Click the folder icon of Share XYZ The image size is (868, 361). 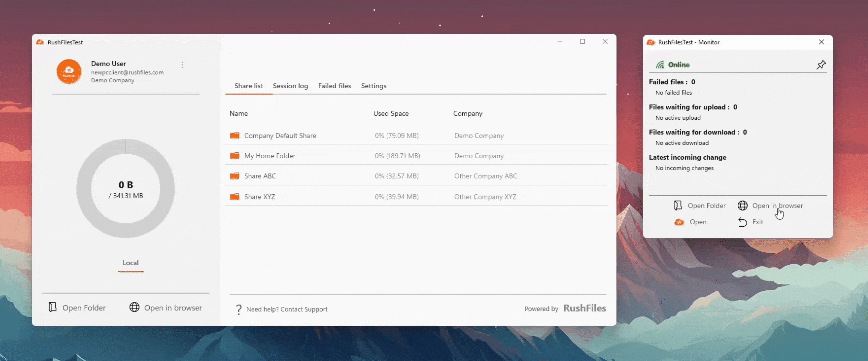click(234, 197)
